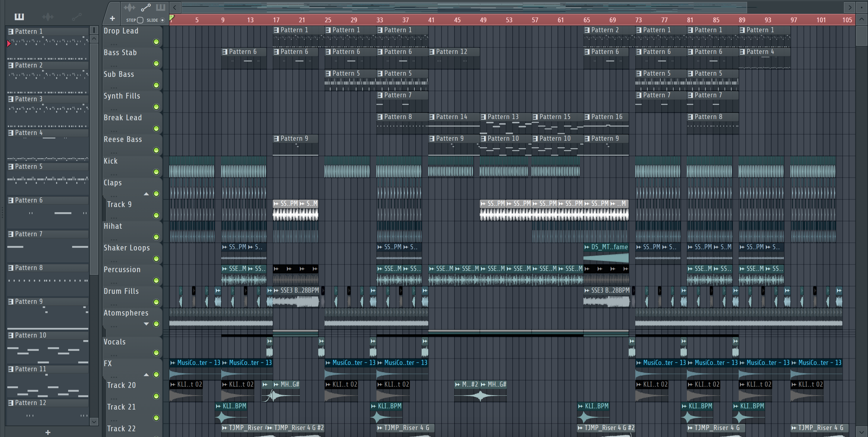Jump to bar 49 on the timeline
Viewport: 868px width, 437px height.
pyautogui.click(x=483, y=20)
